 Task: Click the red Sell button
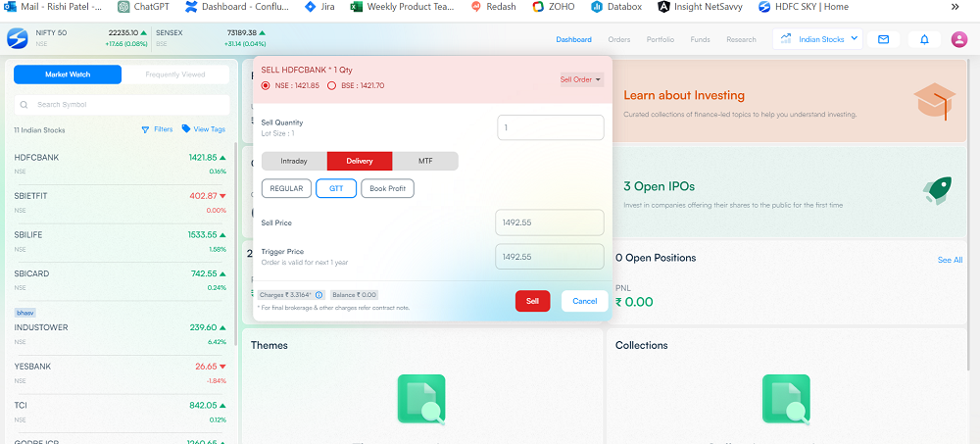click(x=532, y=301)
